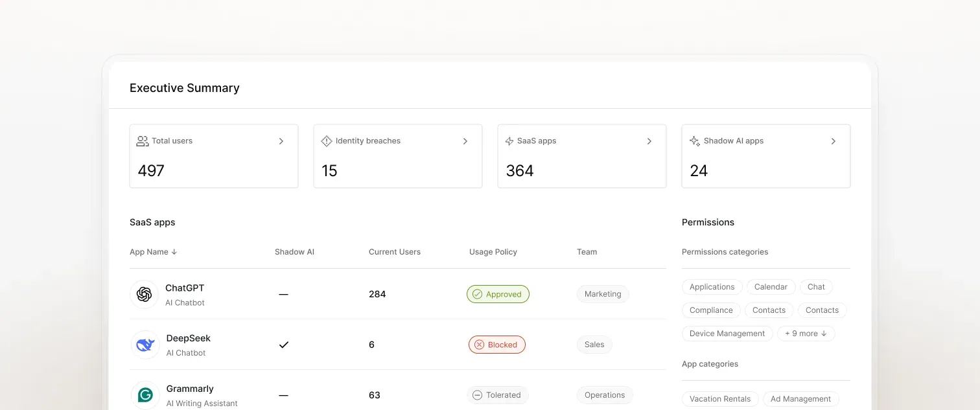This screenshot has height=410, width=980.
Task: Open Identity breaches card chevron arrow
Action: (x=465, y=141)
